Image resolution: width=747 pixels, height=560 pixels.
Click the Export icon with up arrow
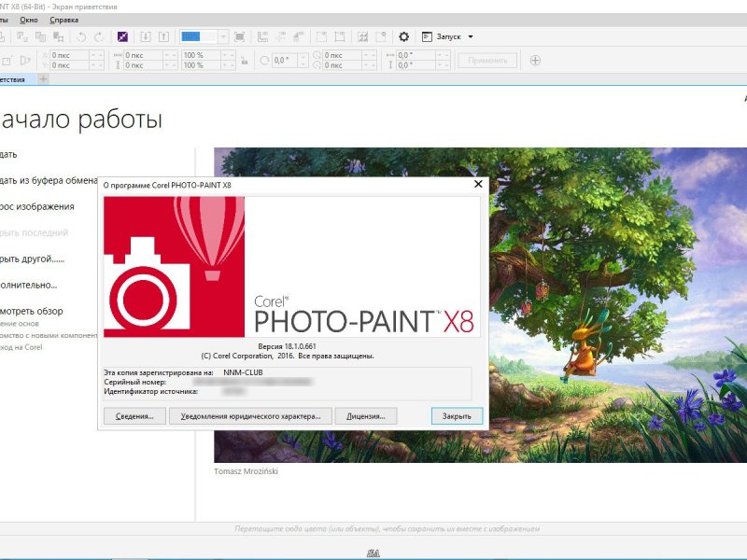163,36
